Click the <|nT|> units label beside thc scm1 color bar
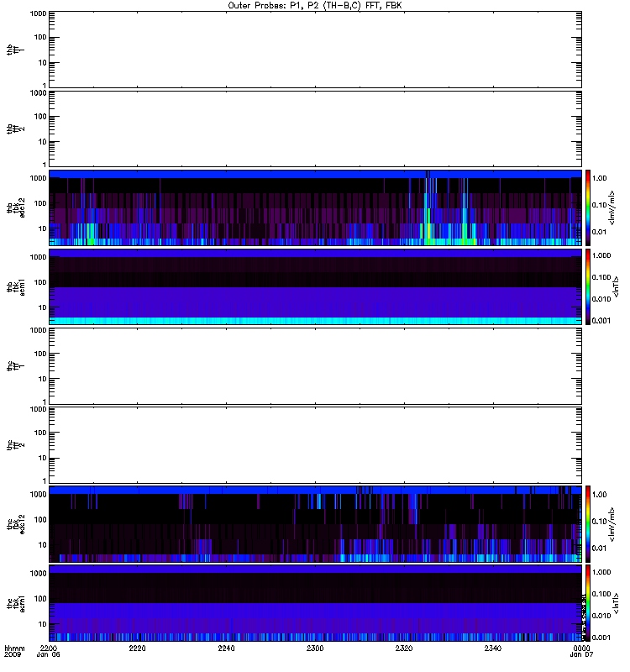Image resolution: width=630 pixels, height=672 pixels. pos(616,603)
